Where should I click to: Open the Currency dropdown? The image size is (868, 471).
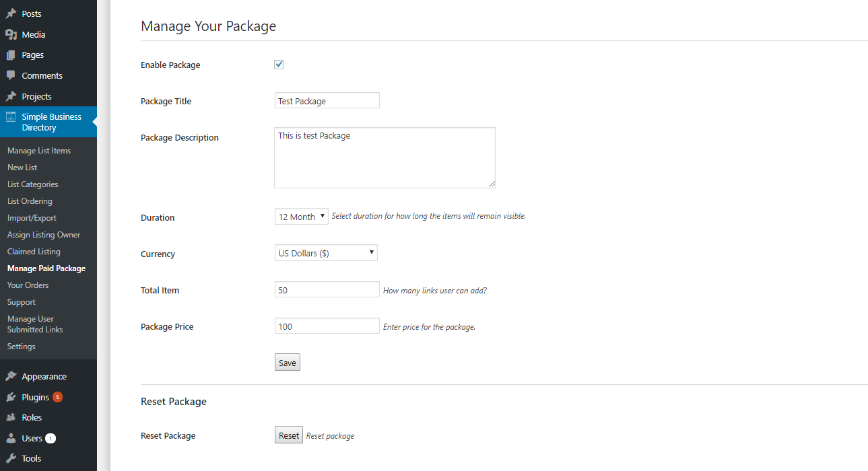tap(326, 253)
